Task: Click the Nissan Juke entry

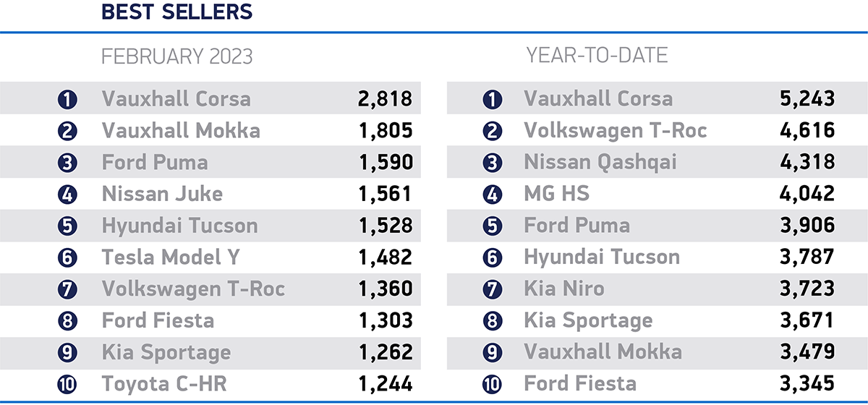Action: coord(162,195)
